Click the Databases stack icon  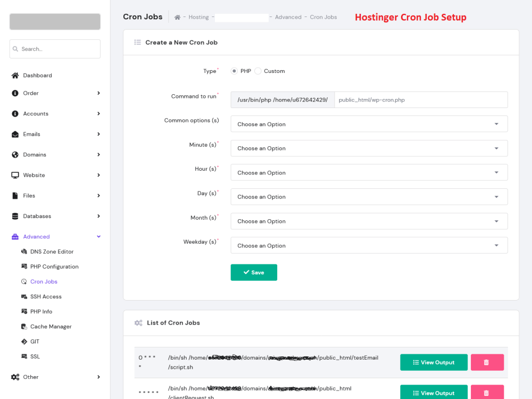pos(15,216)
